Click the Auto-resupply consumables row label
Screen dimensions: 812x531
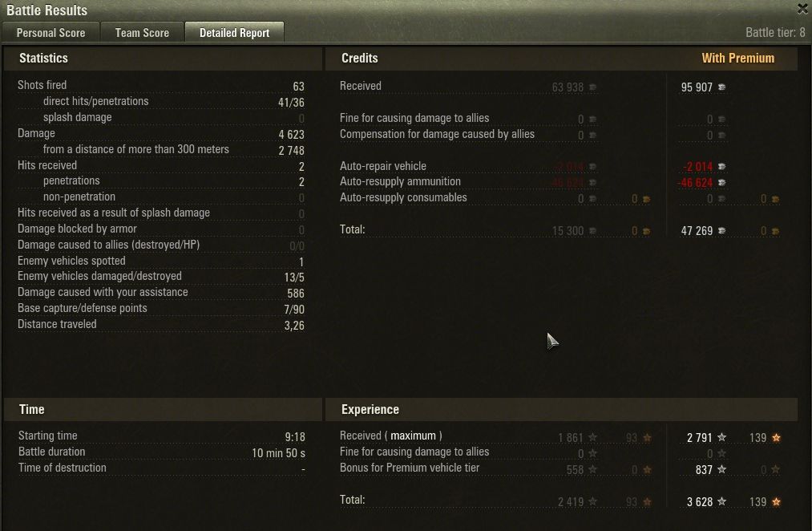[x=403, y=197]
